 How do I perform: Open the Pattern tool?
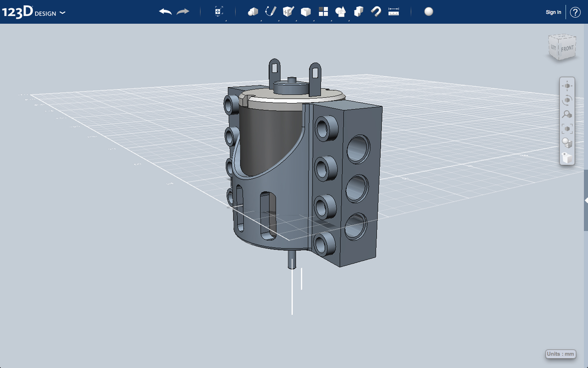point(324,12)
